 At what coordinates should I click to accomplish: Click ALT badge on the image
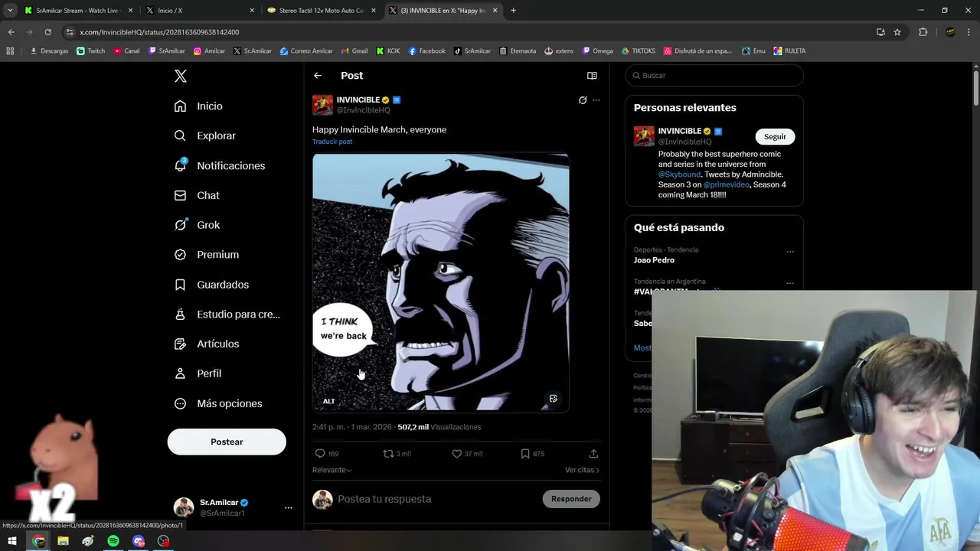click(x=328, y=401)
